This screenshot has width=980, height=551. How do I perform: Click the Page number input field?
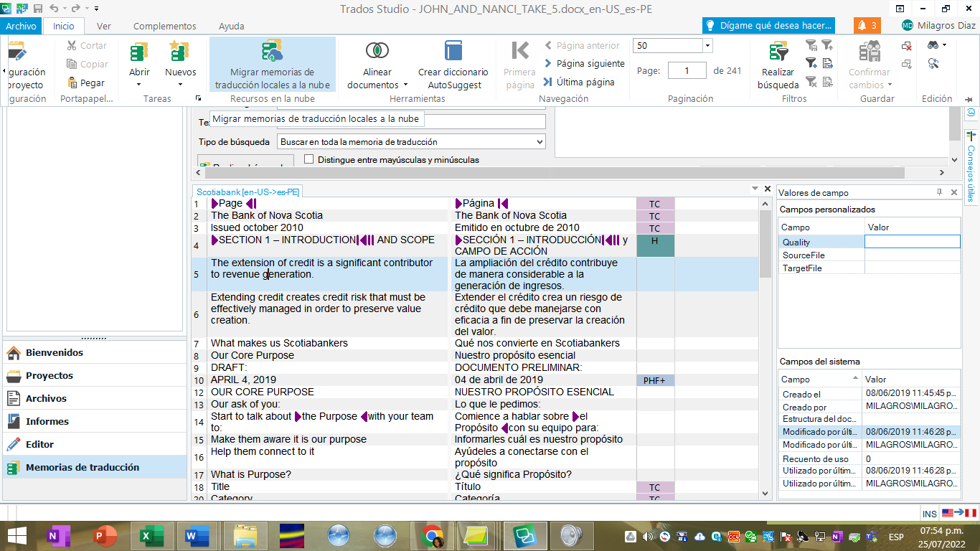click(687, 70)
